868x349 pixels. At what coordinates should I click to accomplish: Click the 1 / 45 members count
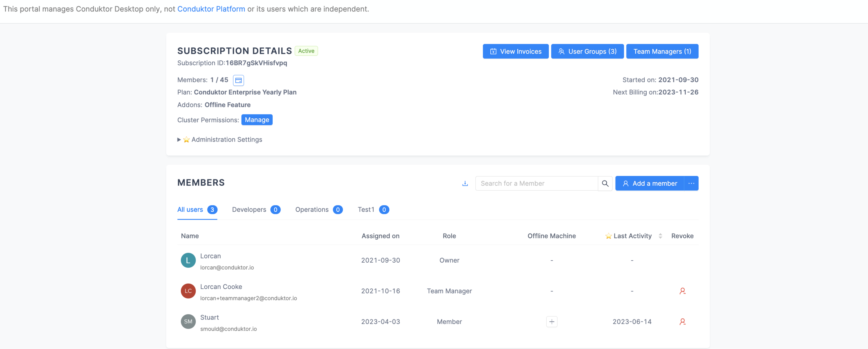(219, 80)
